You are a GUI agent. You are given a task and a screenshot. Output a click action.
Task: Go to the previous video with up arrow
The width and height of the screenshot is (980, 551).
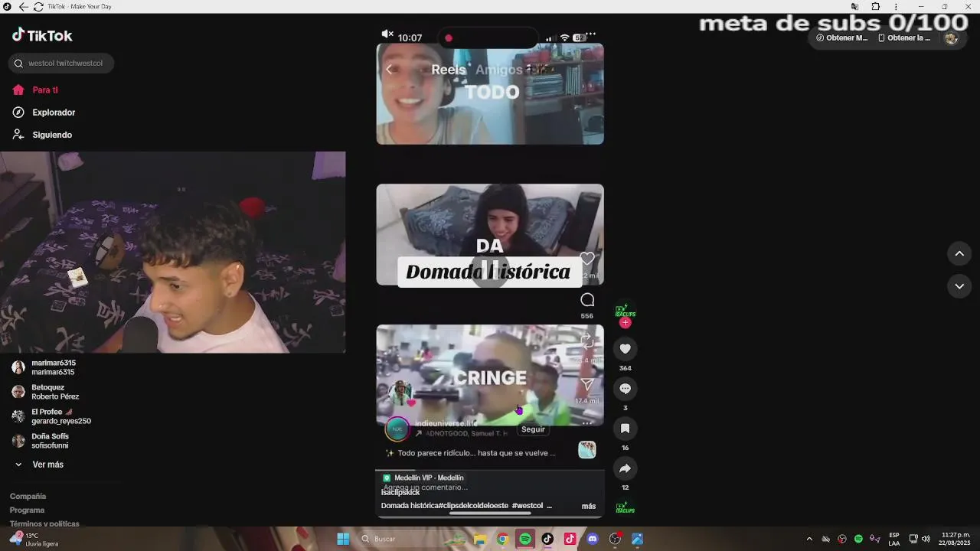(959, 253)
